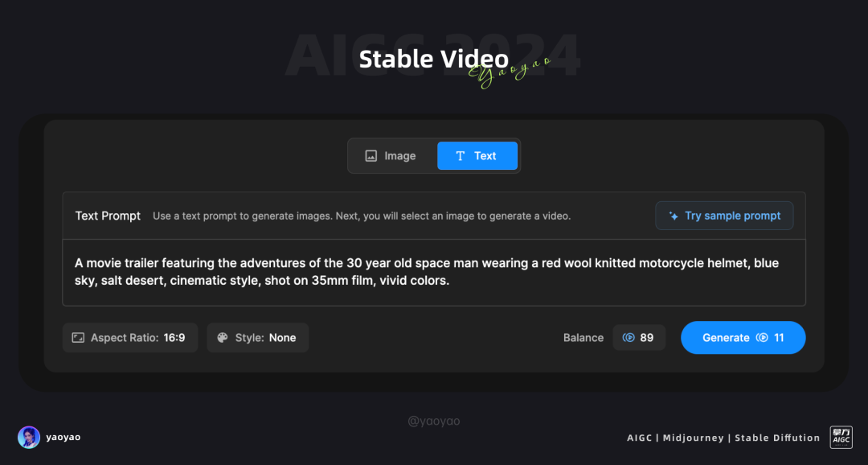Viewport: 868px width, 465px height.
Task: Select the Text tab
Action: [x=477, y=156]
